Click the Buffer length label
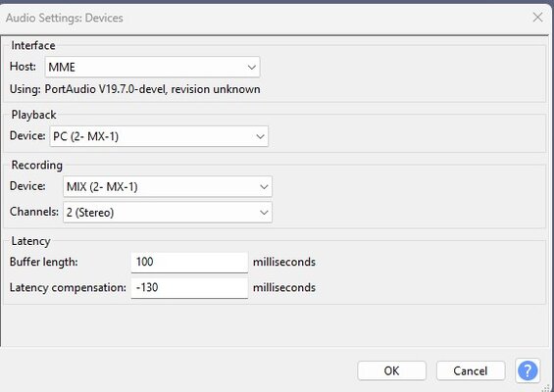This screenshot has width=554, height=392. tap(44, 262)
